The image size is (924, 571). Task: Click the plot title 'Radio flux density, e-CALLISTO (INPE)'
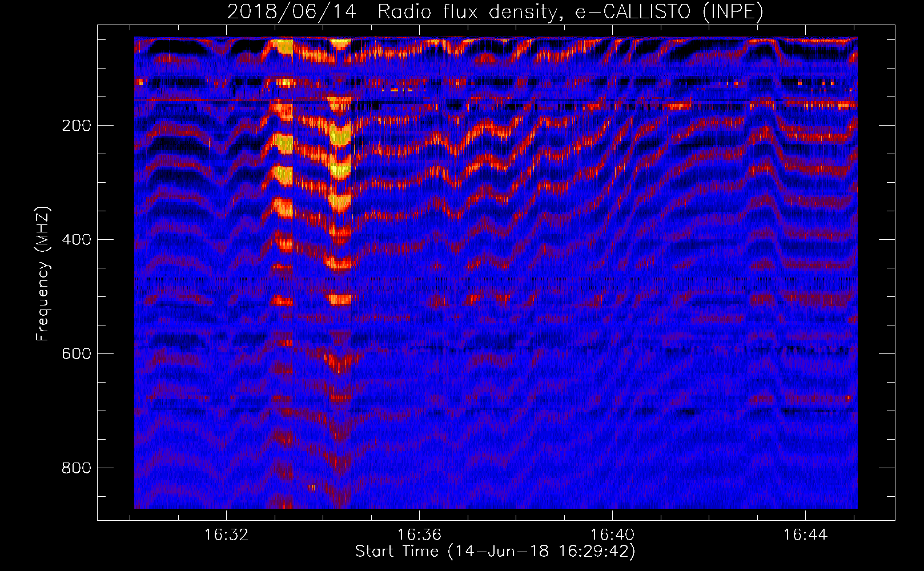[x=571, y=11]
